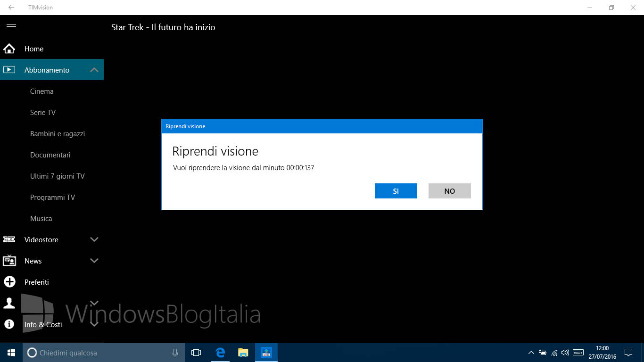Screen dimensions: 644x362
Task: Open the hamburger menu icon
Action: [11, 27]
